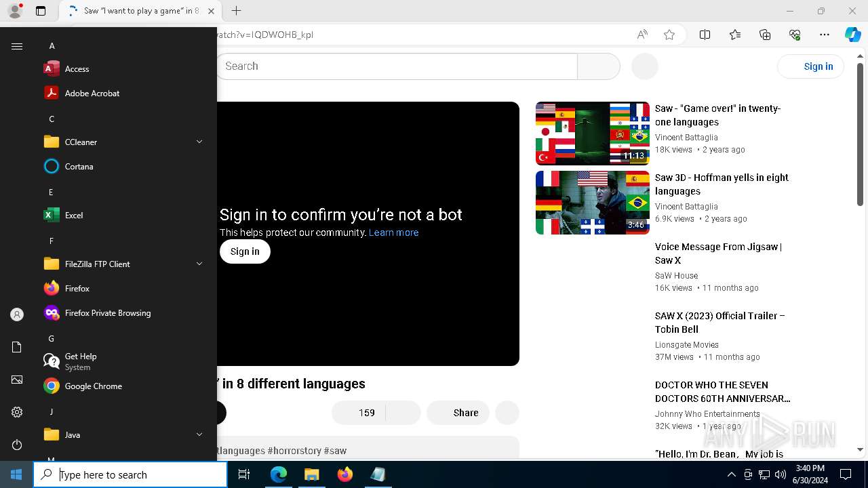Open the Edge profile icon
Screen dimensions: 868x488
[x=14, y=11]
